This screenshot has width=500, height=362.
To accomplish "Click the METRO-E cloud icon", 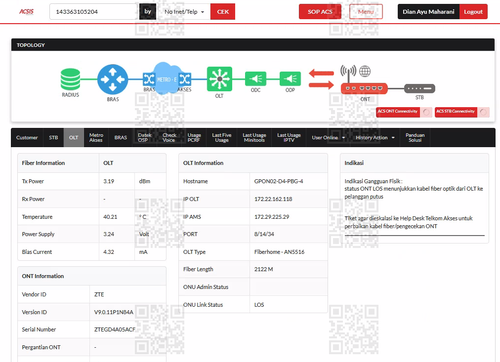I will coord(166,79).
